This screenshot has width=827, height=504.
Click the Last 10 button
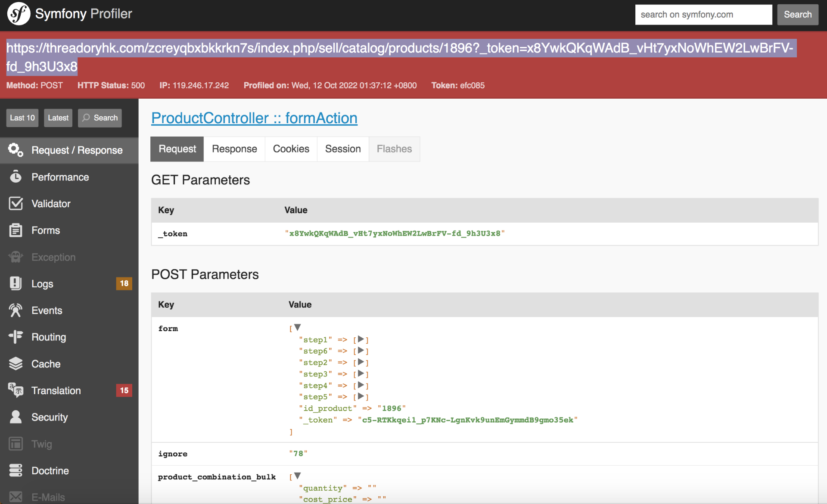(x=22, y=118)
